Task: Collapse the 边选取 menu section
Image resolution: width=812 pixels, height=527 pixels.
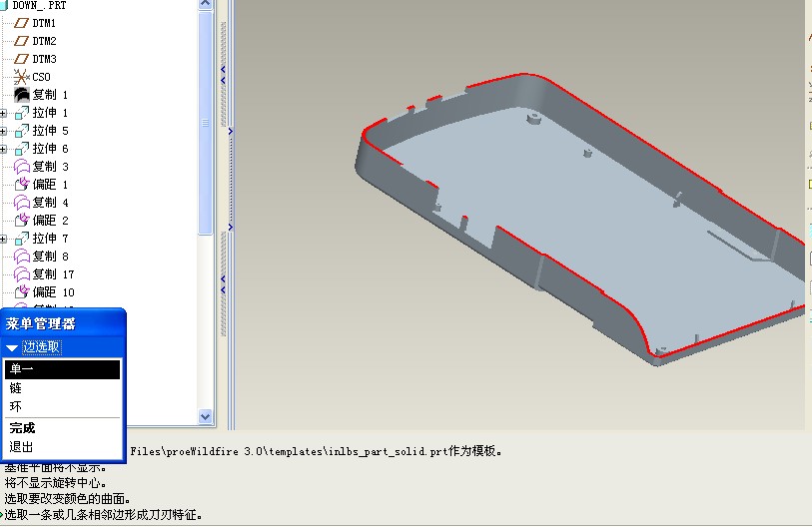Action: [12, 348]
